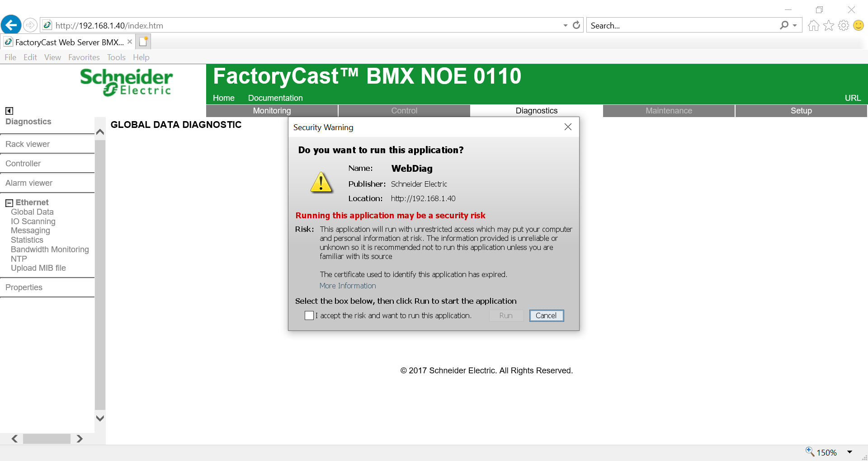Open the Favorites menu
This screenshot has width=868, height=461.
coord(84,57)
